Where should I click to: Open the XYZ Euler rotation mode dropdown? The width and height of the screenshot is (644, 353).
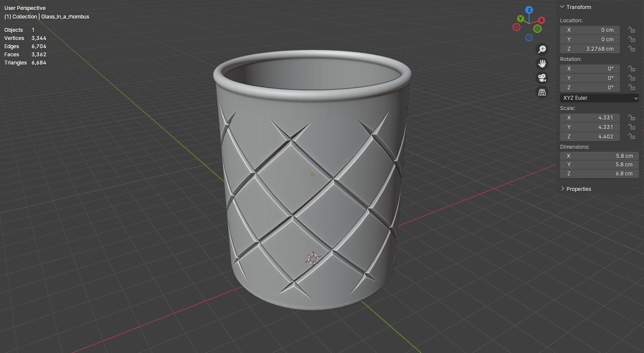pyautogui.click(x=599, y=98)
